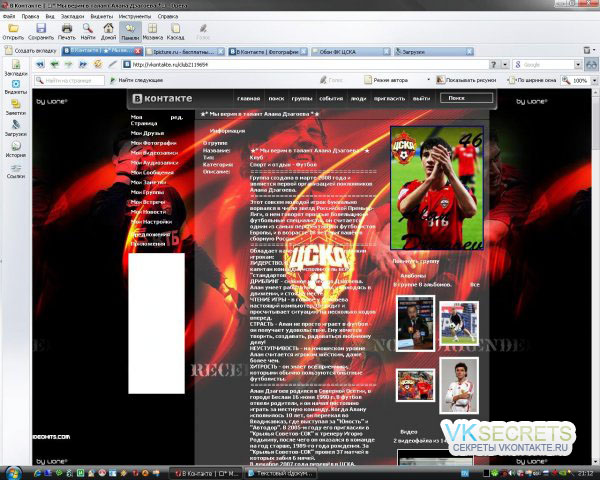The height and width of the screenshot is (480, 600).
Task: Click the browser Back arrow button
Action: pos(54,64)
